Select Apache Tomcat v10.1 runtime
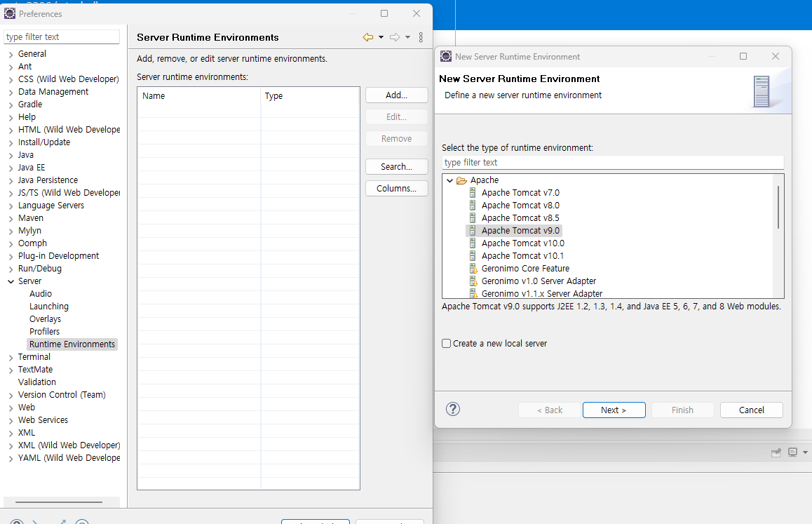The image size is (812, 524). click(x=522, y=256)
